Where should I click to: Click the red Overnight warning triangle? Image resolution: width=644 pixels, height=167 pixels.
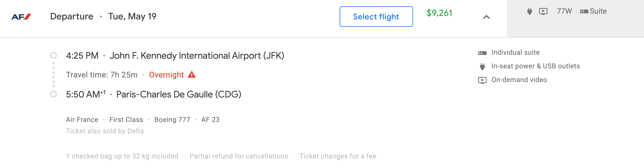[192, 75]
